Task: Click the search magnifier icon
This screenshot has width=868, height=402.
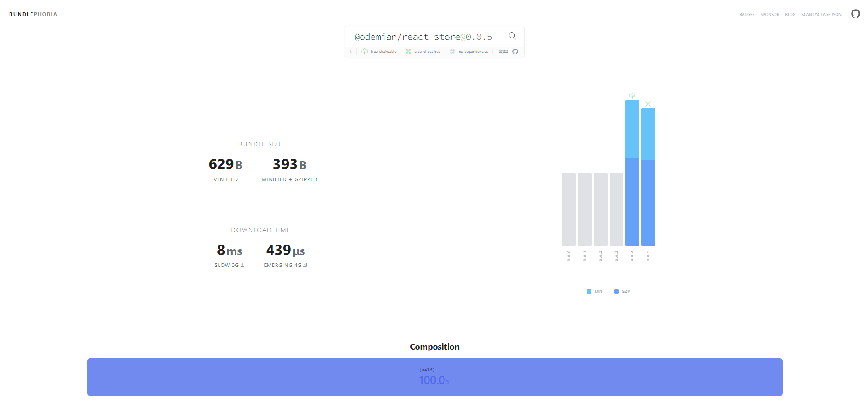Action: click(512, 36)
